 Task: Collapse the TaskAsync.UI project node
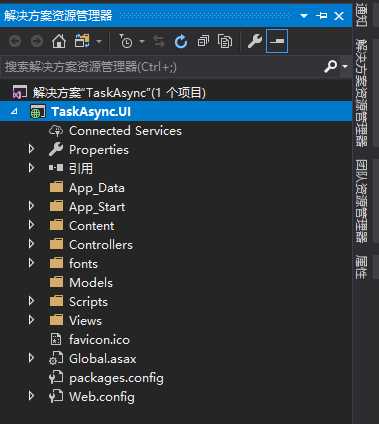(14, 112)
